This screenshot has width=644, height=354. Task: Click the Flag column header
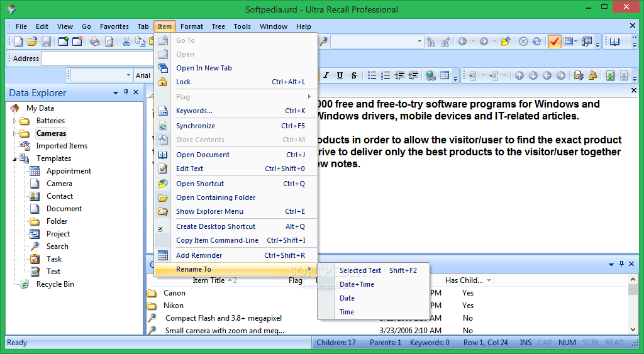(296, 280)
